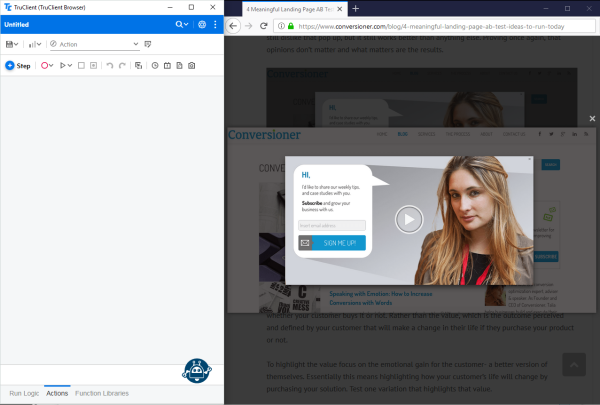Viewport: 600px width, 405px height.
Task: Click the RSS feed icon in lightbox header
Action: [x=586, y=134]
